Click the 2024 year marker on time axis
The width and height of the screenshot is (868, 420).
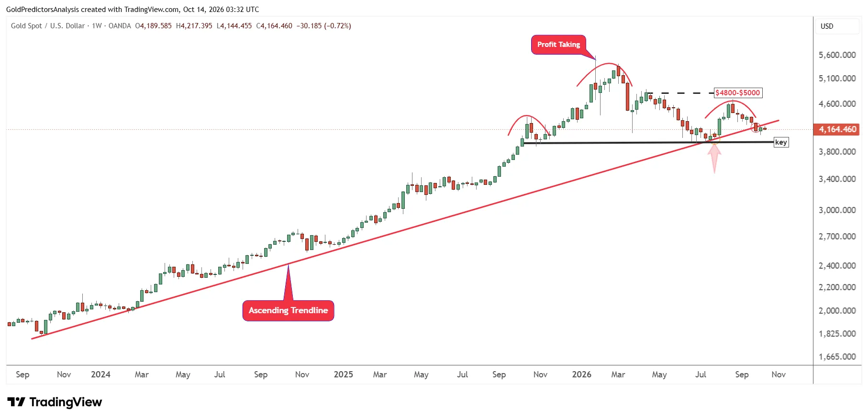[100, 375]
